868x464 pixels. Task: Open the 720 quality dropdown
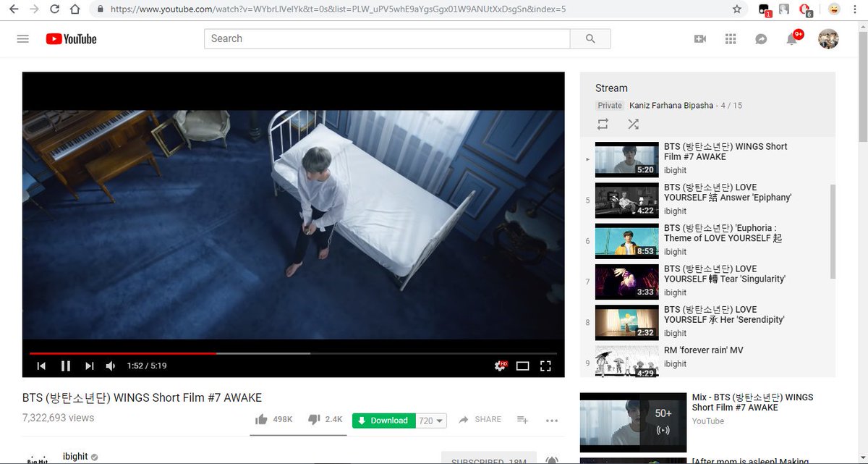click(431, 421)
